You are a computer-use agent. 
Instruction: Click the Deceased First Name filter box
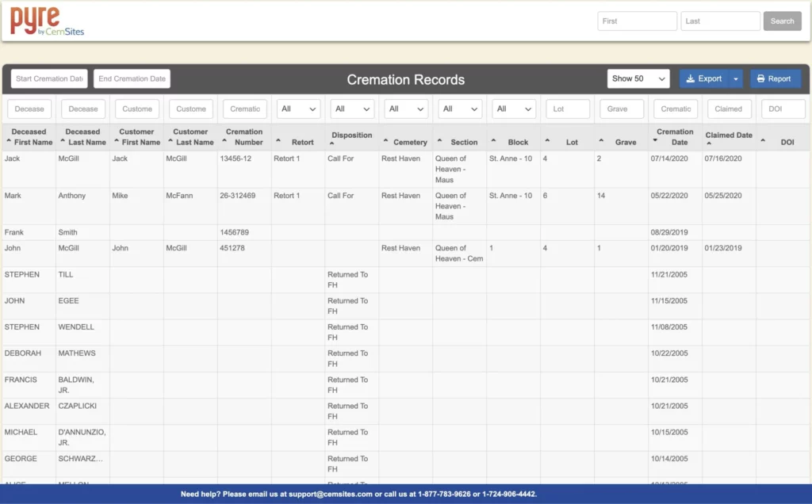coord(29,109)
